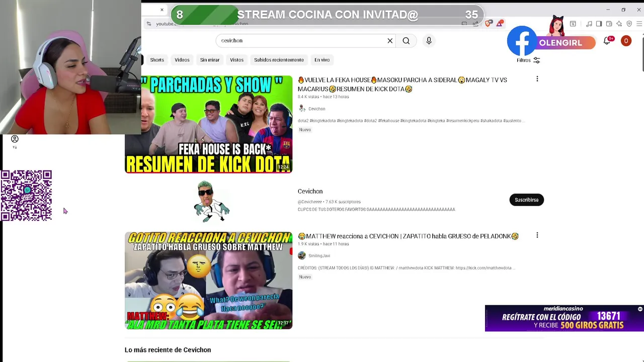
Task: Subscribe with the Suscribirse button
Action: click(x=526, y=200)
